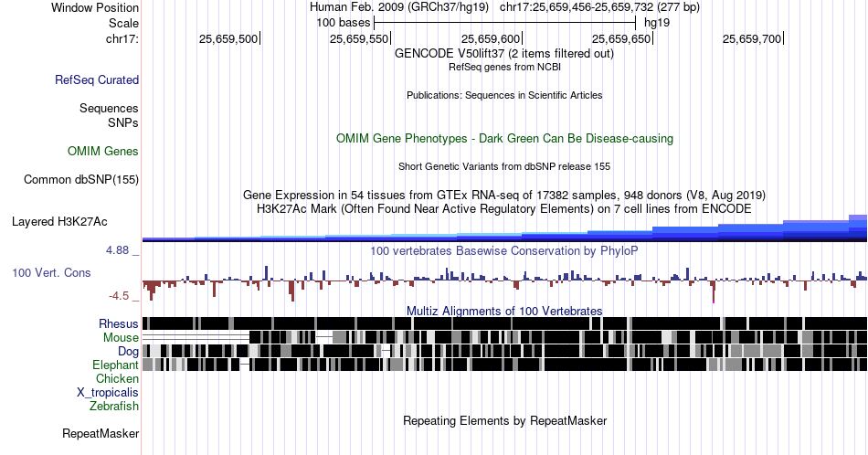The image size is (868, 455).
Task: Open the Layered H3K27Ac track label
Action: [59, 221]
